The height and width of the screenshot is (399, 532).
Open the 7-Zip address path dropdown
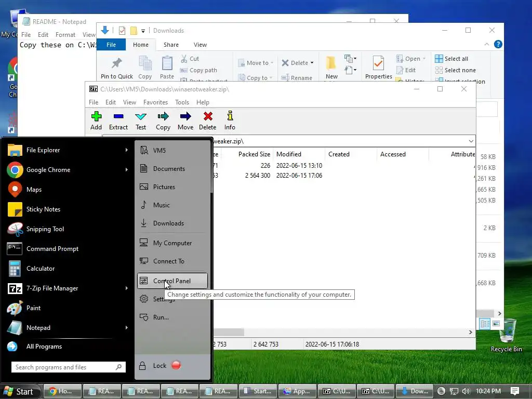coord(471,141)
